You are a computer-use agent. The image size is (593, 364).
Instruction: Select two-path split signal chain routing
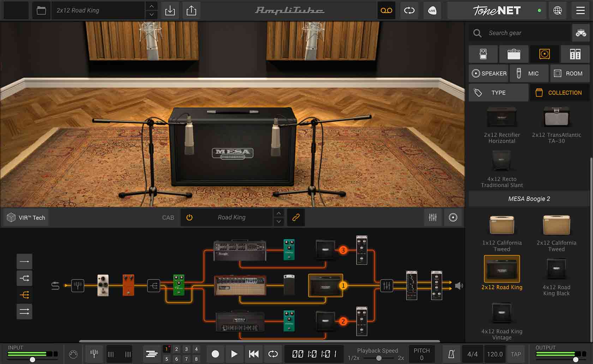click(24, 278)
